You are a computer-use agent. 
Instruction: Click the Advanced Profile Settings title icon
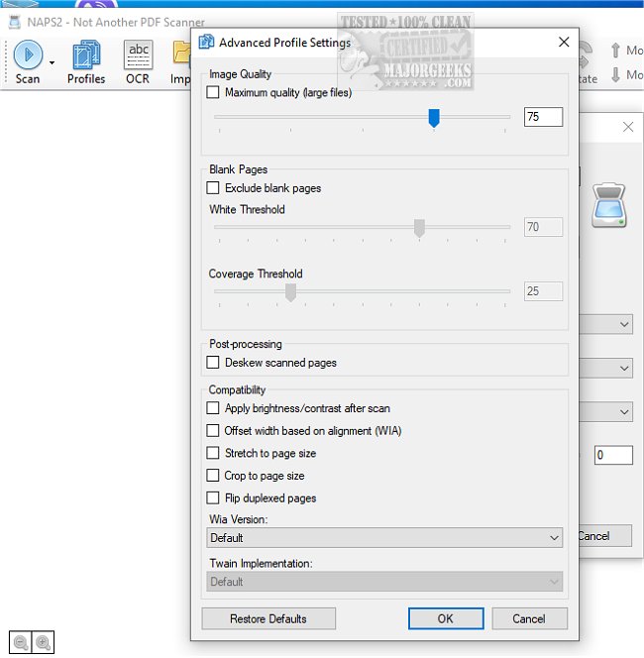point(206,42)
